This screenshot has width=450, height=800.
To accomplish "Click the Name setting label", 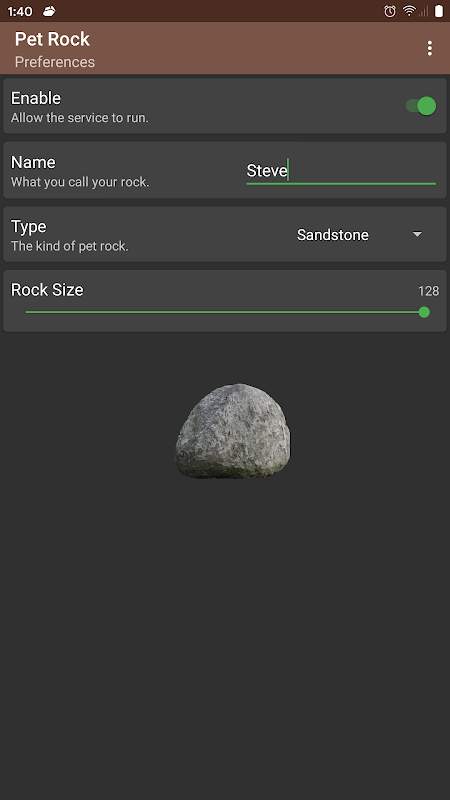I will [33, 162].
